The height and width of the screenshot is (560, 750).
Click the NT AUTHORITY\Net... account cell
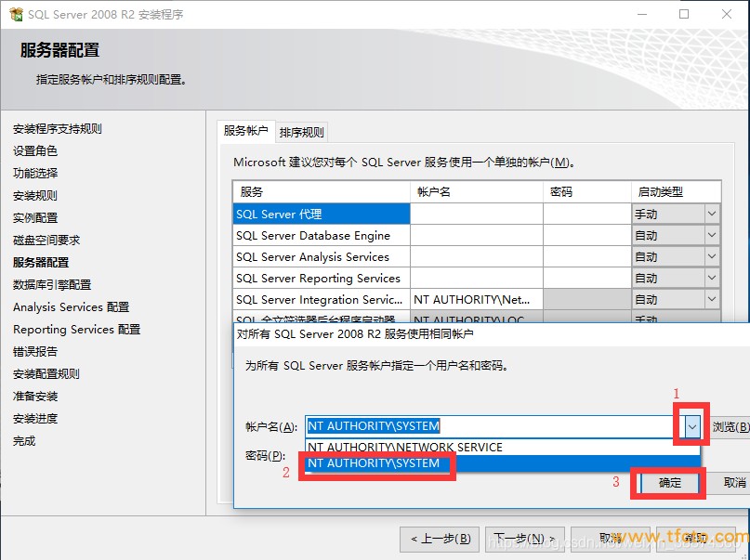(x=477, y=299)
